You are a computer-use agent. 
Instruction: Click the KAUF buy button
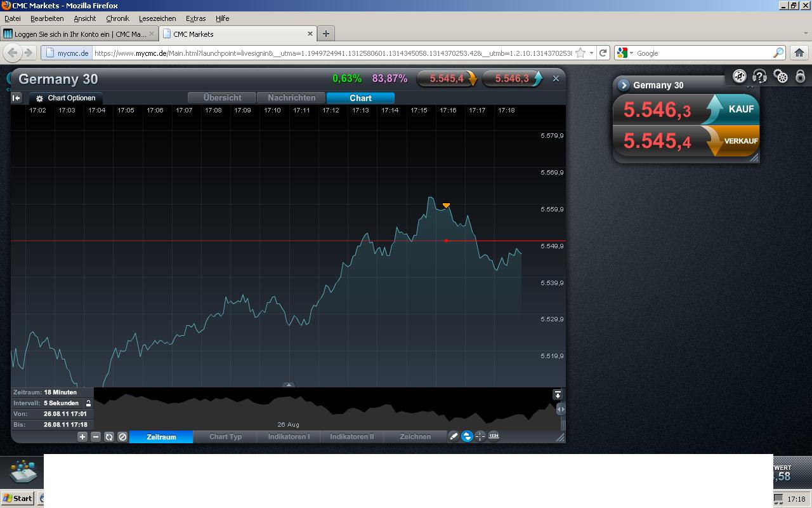[x=731, y=109]
